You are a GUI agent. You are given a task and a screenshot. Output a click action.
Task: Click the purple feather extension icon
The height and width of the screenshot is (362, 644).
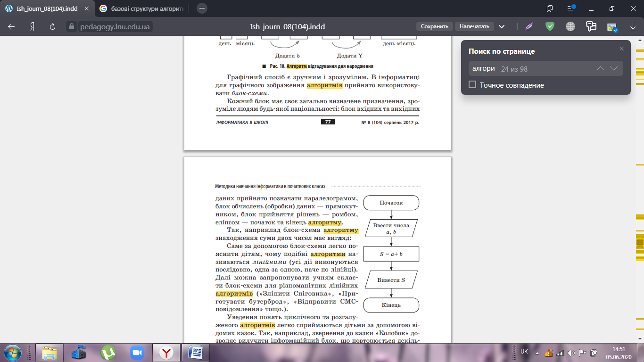(x=530, y=27)
